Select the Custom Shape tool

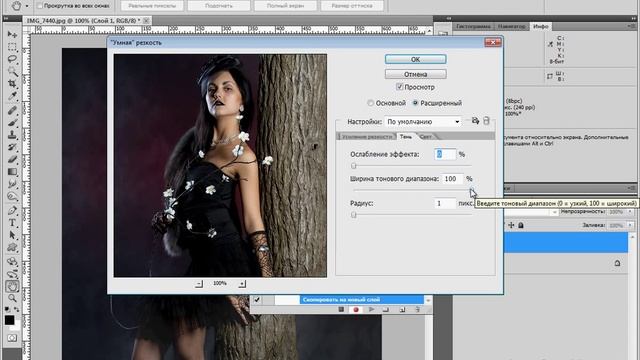click(12, 248)
